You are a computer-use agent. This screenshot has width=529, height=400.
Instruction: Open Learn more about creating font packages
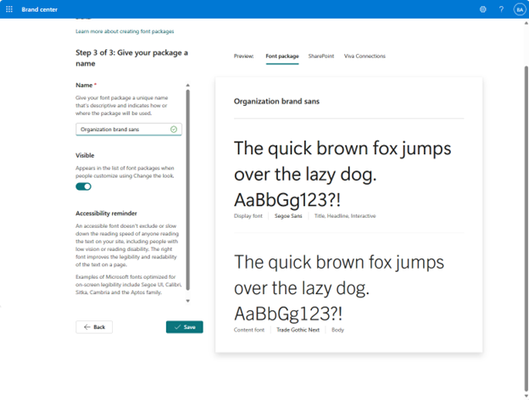(x=125, y=31)
